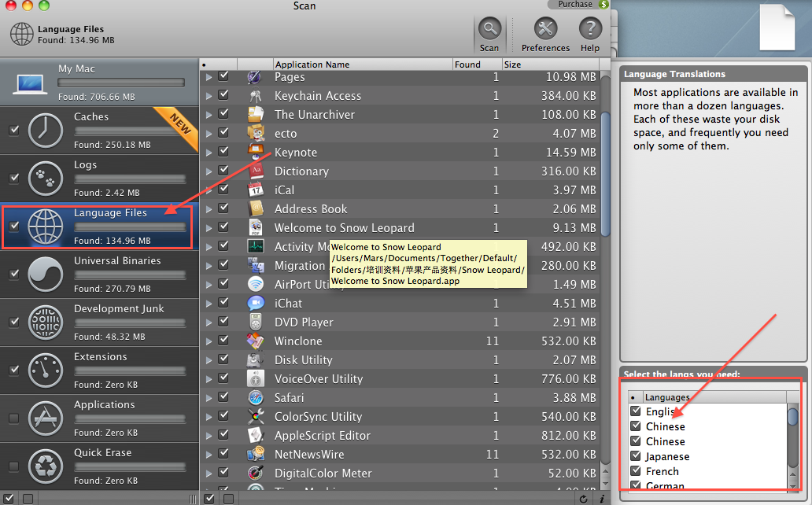Expand the Pages row disclosure triangle
Image resolution: width=812 pixels, height=505 pixels.
tap(209, 77)
